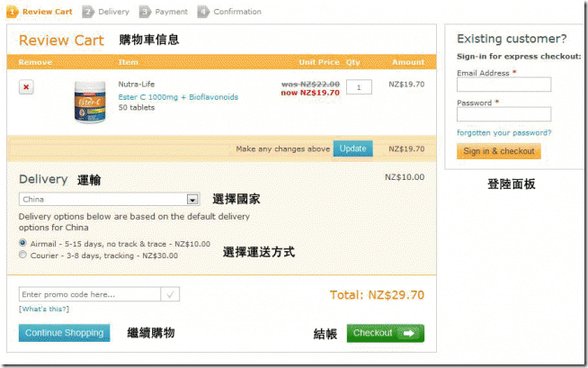
Task: Apply promo code with checkmark icon
Action: tap(170, 294)
